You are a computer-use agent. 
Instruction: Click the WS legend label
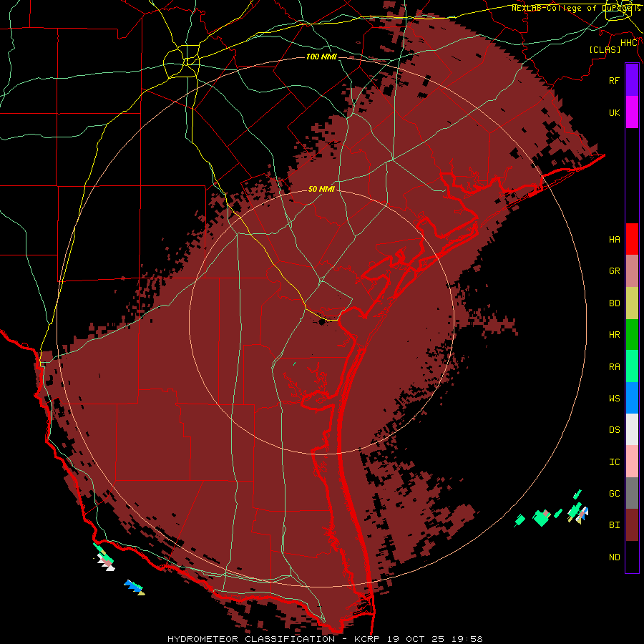(x=615, y=399)
